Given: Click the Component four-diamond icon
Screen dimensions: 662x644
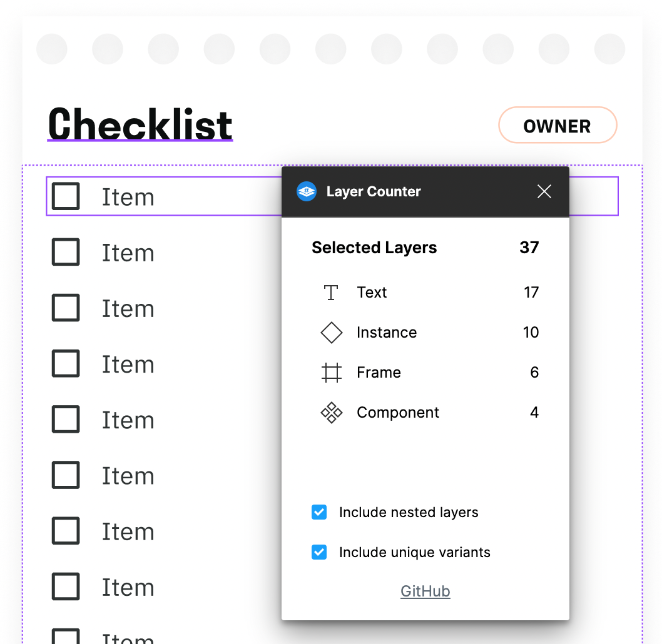Looking at the screenshot, I should (331, 413).
